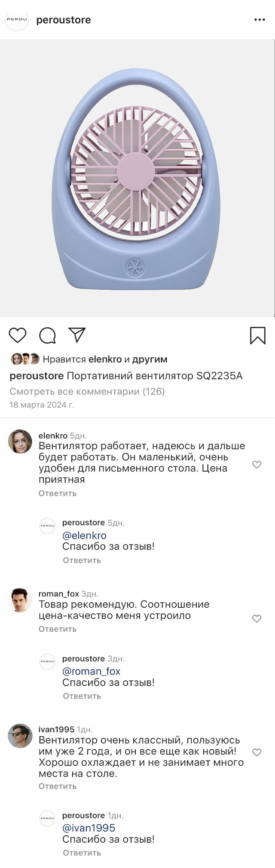Viewport: 275px width, 868px height.
Task: Open elenkro's avatar in comments
Action: click(x=20, y=442)
